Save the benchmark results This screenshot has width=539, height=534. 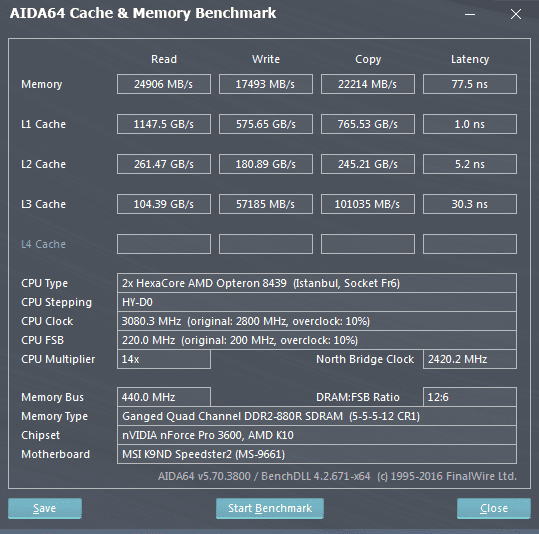coord(45,508)
